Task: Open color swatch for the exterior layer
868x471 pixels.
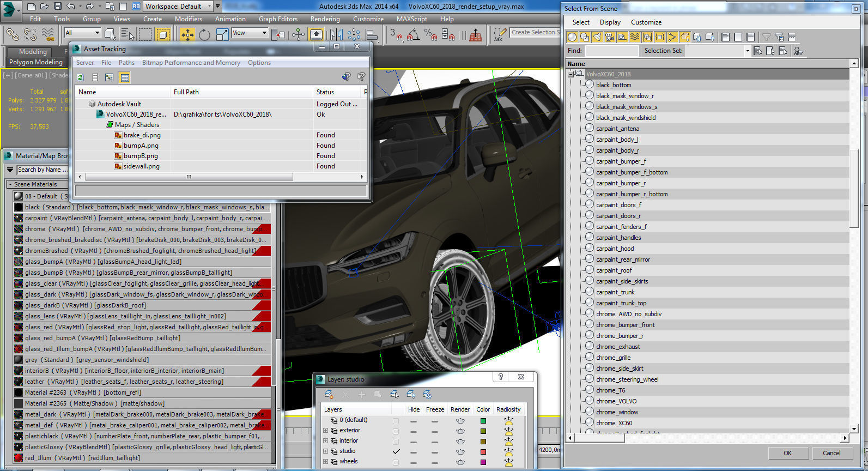Action: (483, 431)
